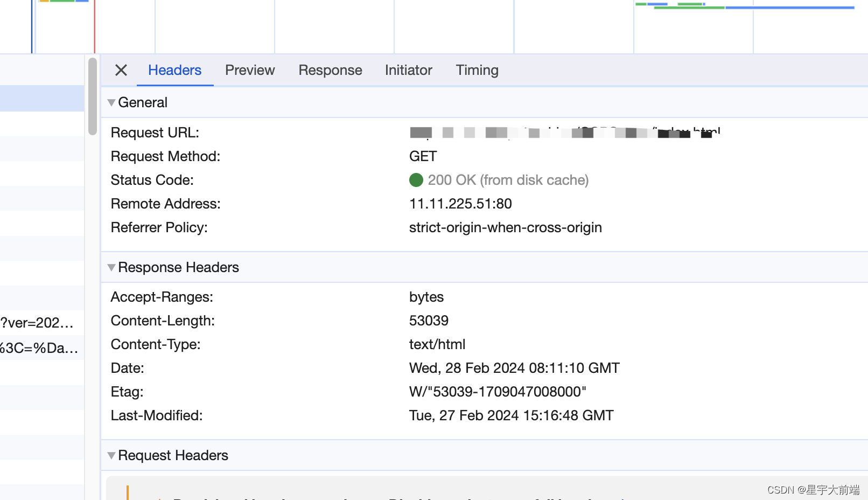The width and height of the screenshot is (868, 500).
Task: Click the Request Method label
Action: coord(165,156)
